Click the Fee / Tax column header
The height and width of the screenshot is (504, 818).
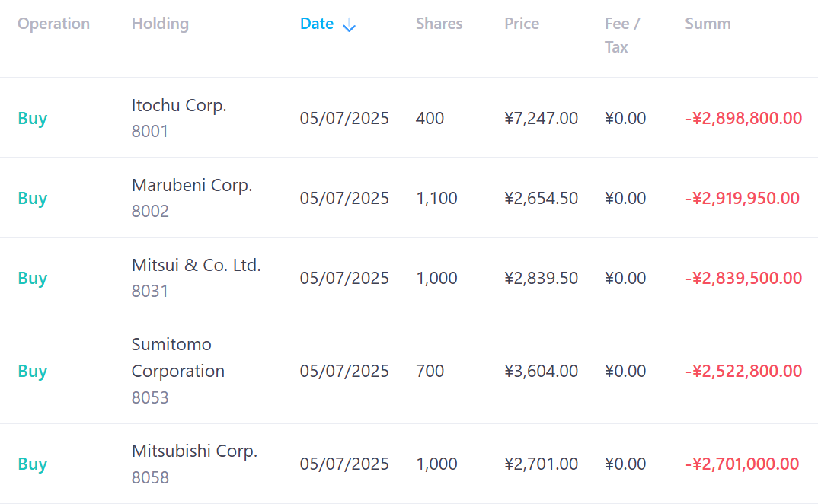pos(621,35)
